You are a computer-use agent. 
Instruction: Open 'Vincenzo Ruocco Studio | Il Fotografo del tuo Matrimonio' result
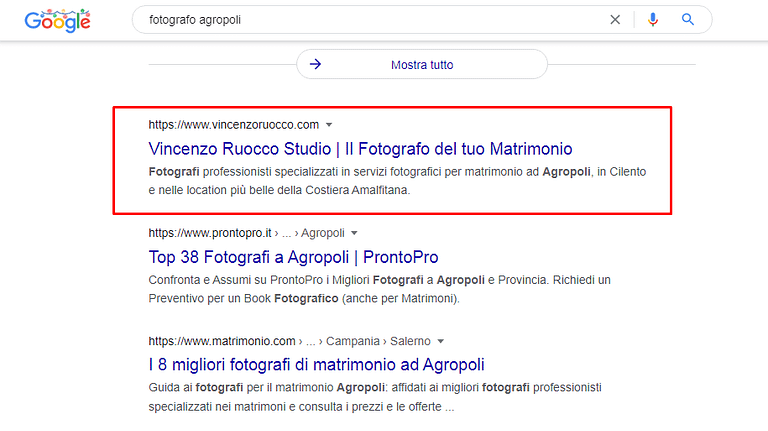[x=360, y=149]
